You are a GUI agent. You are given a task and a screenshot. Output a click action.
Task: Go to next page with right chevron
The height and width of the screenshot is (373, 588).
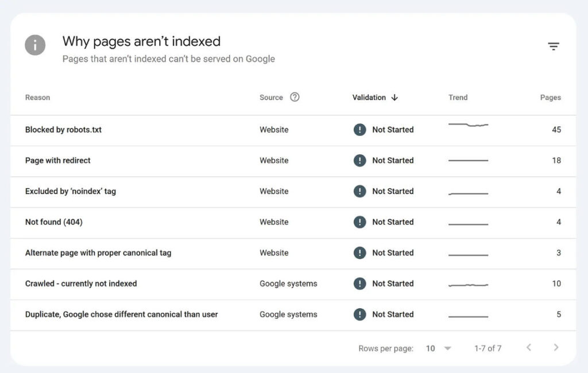[556, 348]
